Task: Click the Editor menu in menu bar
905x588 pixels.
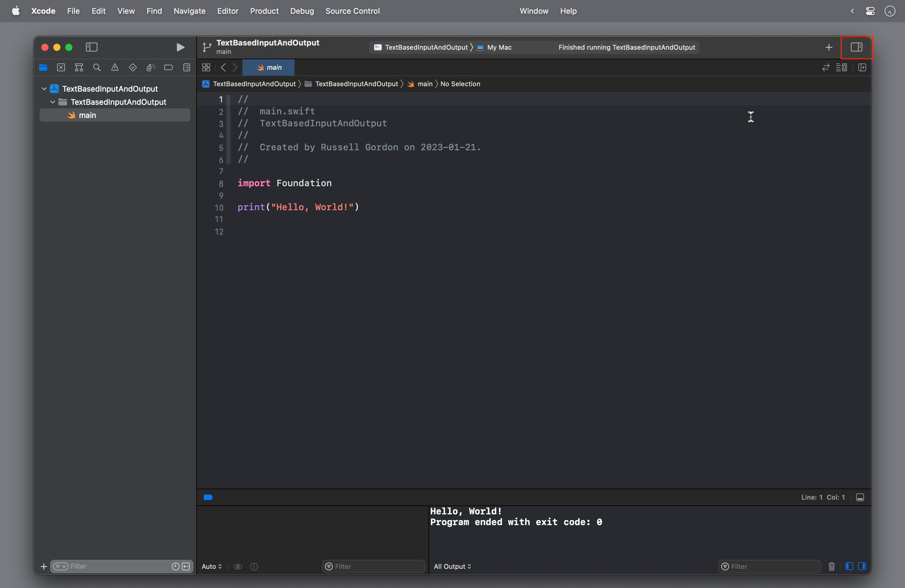Action: point(227,10)
